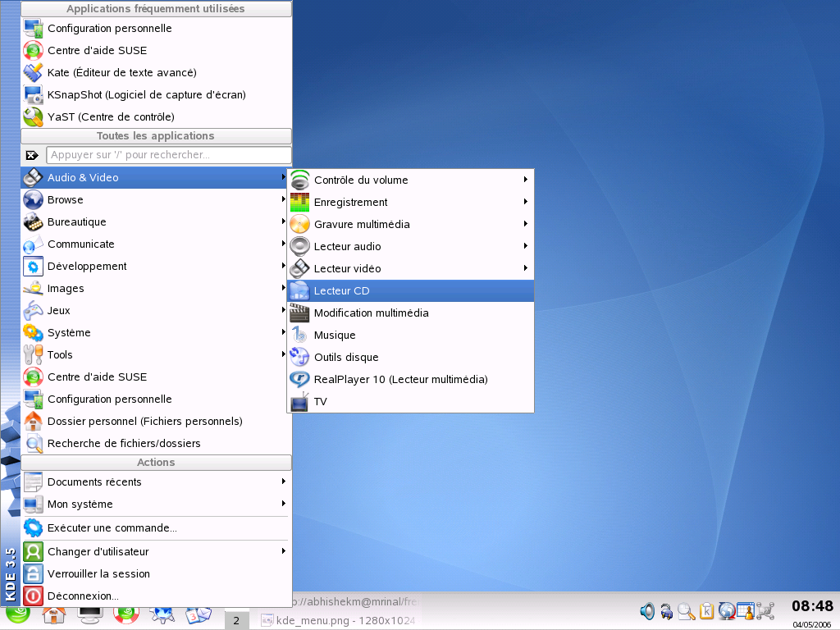Open YaST control center
This screenshot has height=630, width=840.
(x=156, y=116)
